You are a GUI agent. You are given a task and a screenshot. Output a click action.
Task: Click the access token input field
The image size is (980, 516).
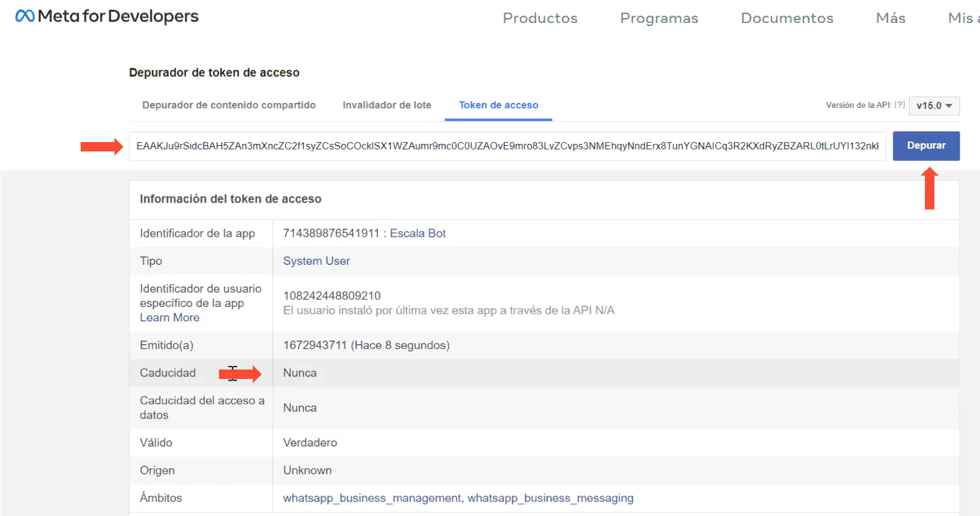click(x=507, y=146)
